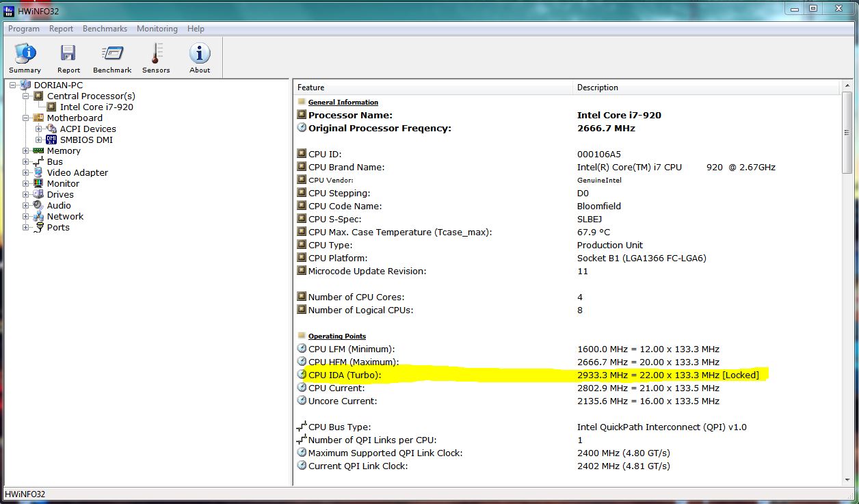Open the Program menu
The height and width of the screenshot is (504, 859).
(23, 29)
